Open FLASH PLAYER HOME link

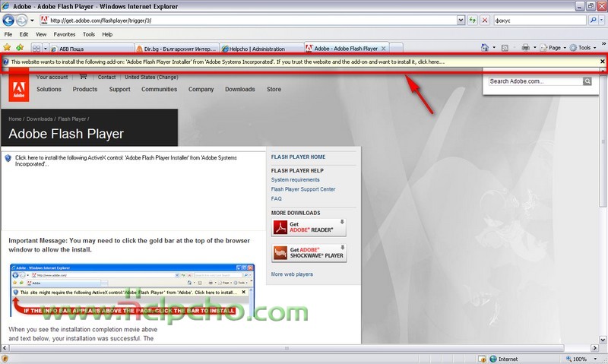(298, 157)
